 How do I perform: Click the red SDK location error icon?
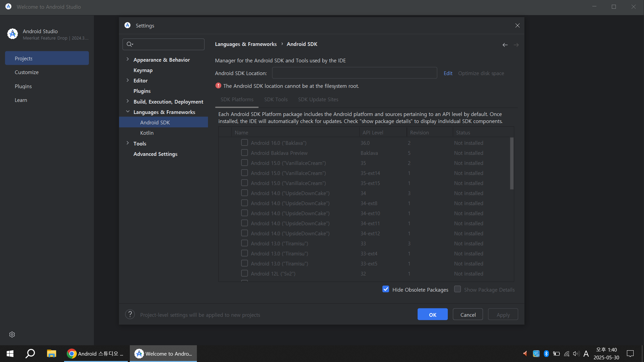[x=218, y=86]
